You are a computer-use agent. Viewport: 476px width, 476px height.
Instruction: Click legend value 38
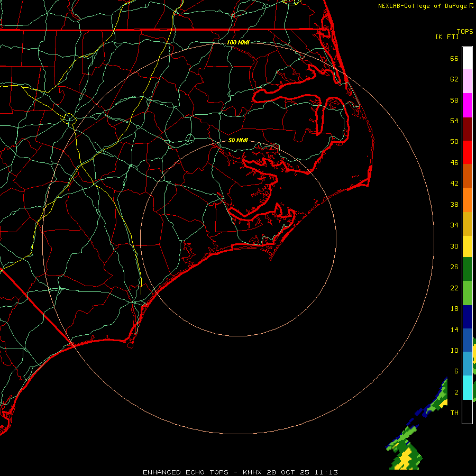click(454, 205)
